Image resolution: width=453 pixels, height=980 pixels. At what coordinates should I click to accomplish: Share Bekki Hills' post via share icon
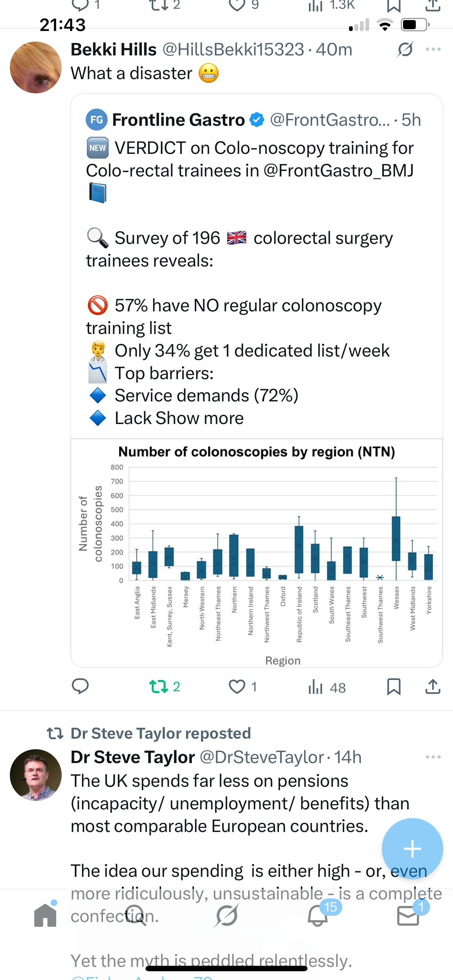click(433, 686)
